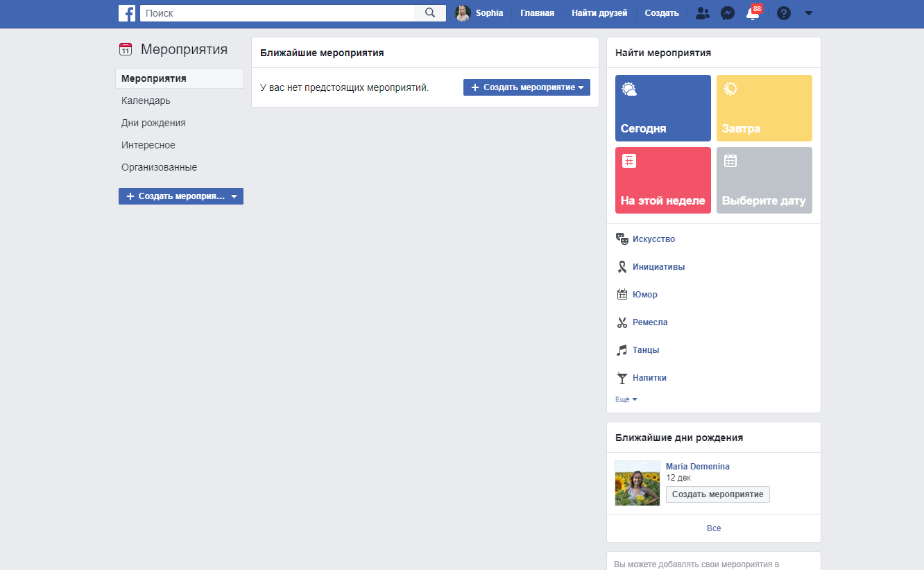Open Maria Demenina's sunflower photo thumbnail

click(638, 483)
